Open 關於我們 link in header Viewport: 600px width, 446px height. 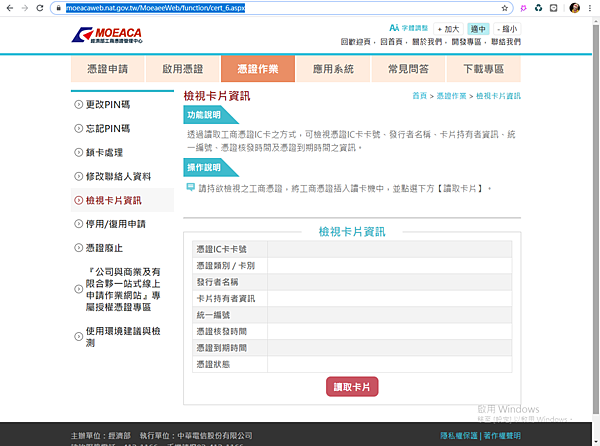[427, 42]
